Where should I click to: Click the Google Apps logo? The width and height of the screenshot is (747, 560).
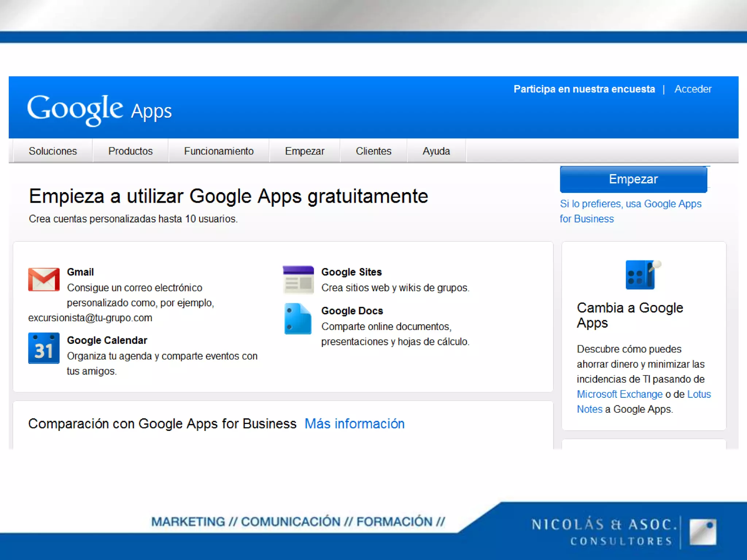[99, 109]
